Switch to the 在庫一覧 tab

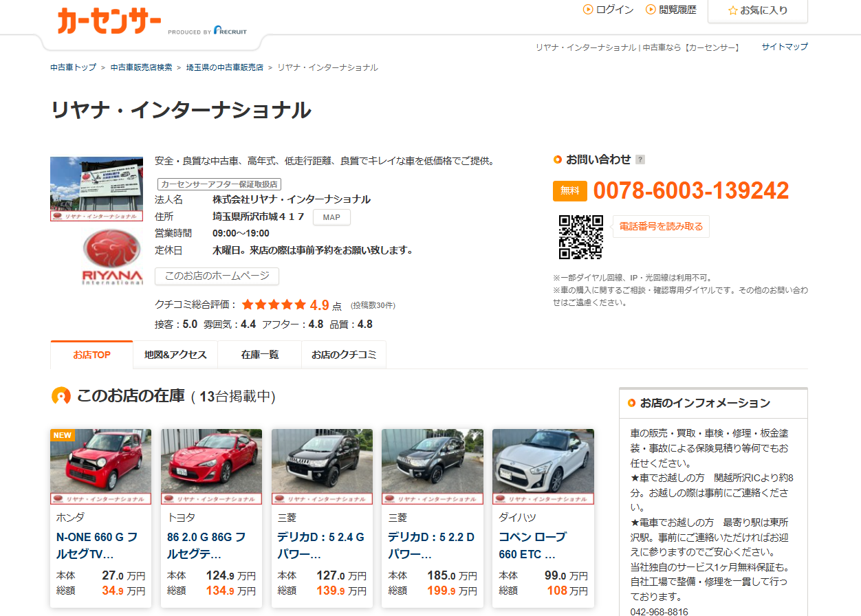(260, 355)
